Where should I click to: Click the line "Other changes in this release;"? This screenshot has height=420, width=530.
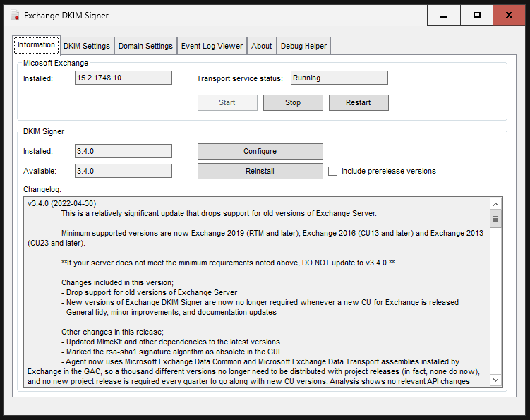click(x=112, y=332)
